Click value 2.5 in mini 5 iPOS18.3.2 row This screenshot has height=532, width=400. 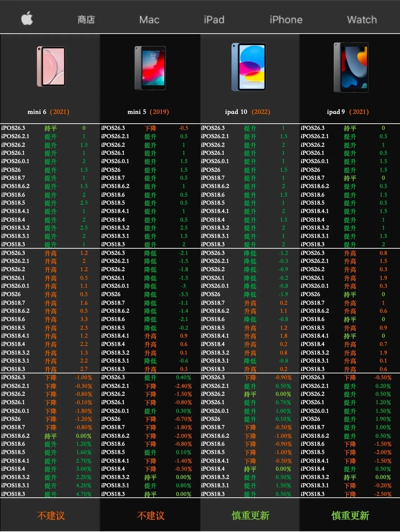click(184, 228)
